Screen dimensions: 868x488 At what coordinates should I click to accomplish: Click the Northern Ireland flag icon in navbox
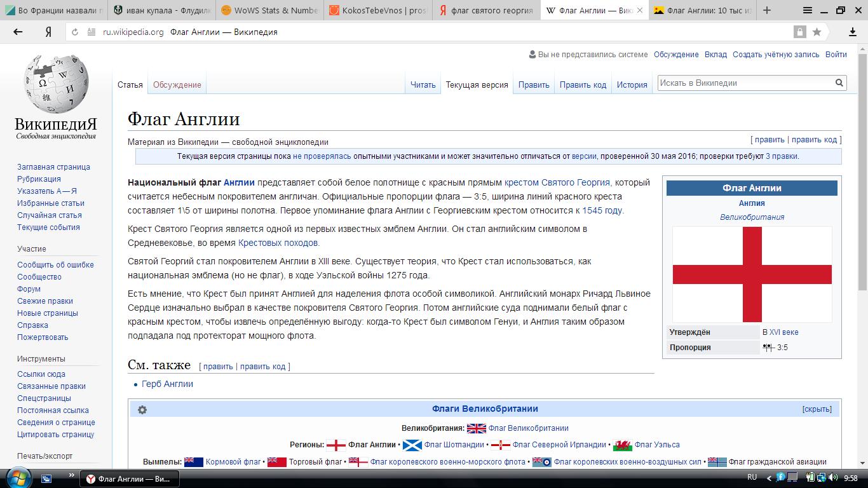(x=501, y=445)
